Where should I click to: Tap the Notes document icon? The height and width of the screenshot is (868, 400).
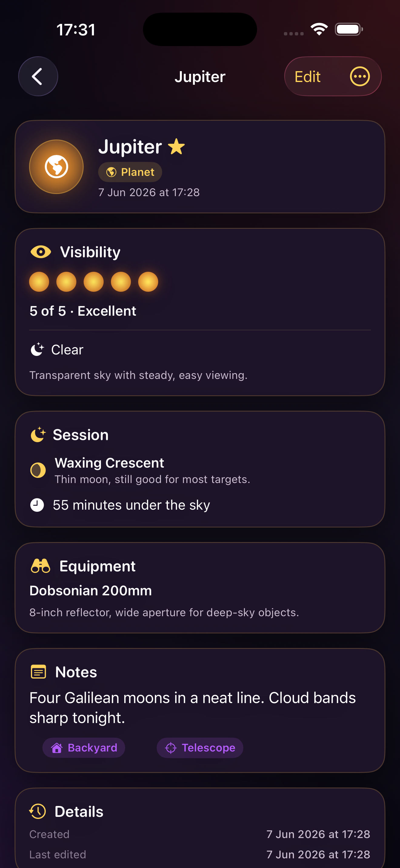coord(38,672)
